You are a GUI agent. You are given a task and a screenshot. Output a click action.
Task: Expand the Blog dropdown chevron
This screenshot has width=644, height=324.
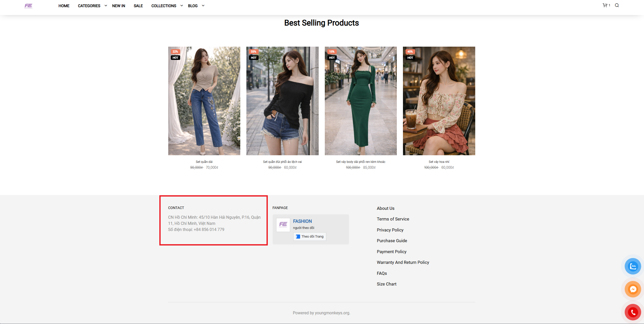tap(203, 6)
